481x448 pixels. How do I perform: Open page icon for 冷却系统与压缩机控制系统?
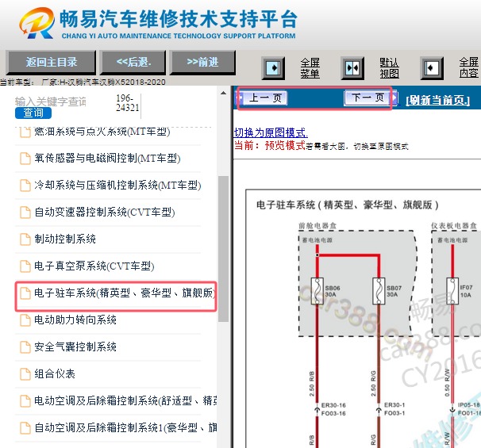pos(25,186)
